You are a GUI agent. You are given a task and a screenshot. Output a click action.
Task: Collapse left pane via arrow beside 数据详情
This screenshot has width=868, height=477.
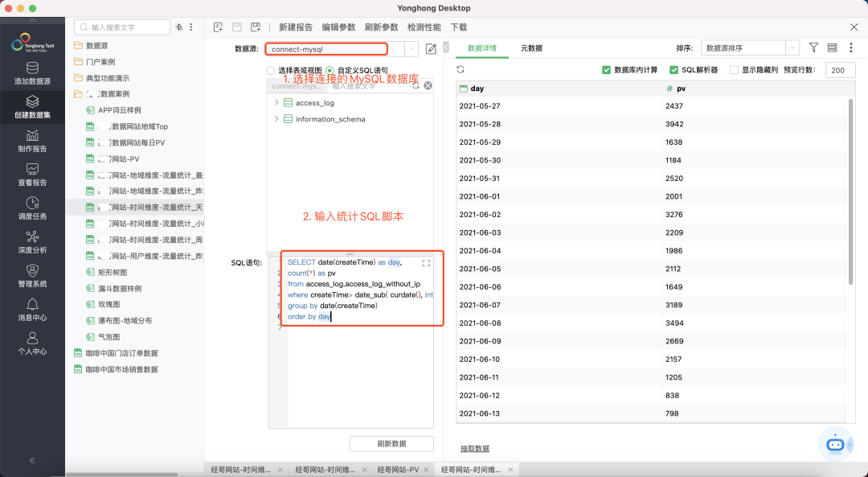tap(446, 47)
